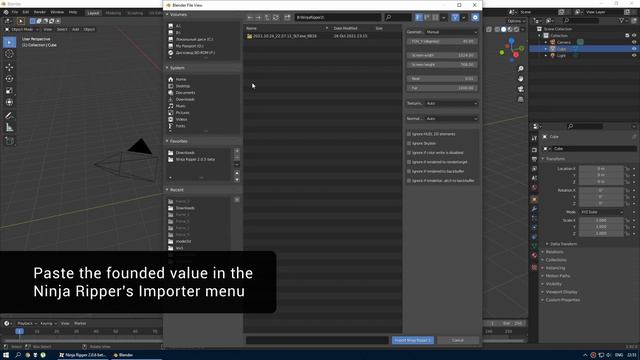The image size is (640, 360).
Task: Enable Ignore HUD 2D elements checkbox
Action: [409, 134]
